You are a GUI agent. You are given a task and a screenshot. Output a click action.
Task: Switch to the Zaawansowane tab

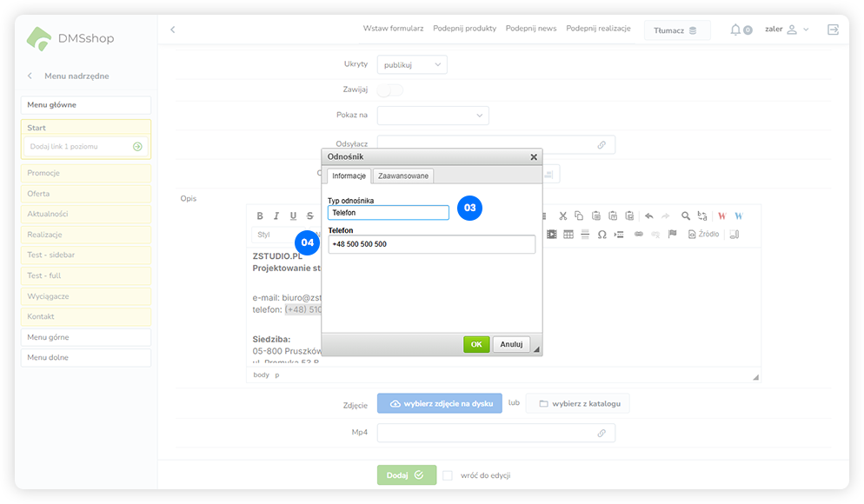(x=403, y=176)
